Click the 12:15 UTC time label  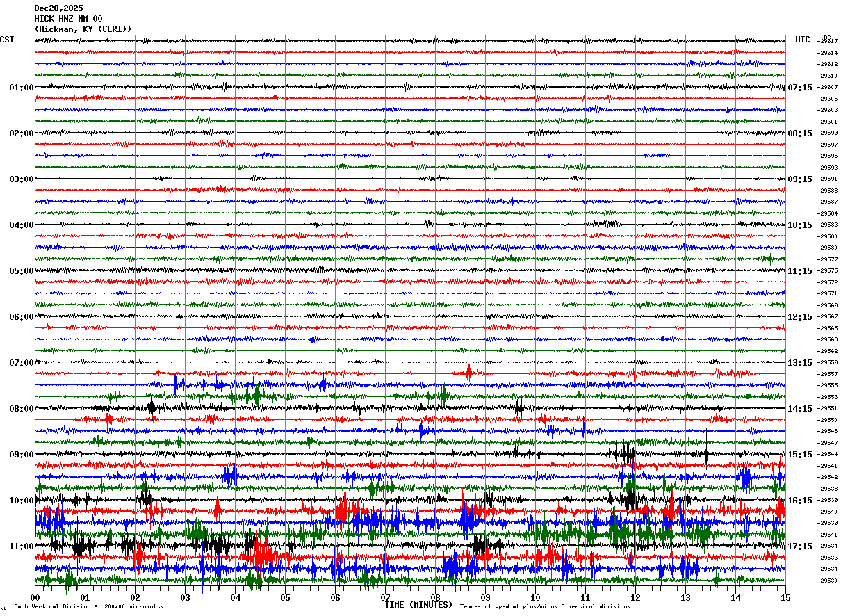[x=800, y=317]
